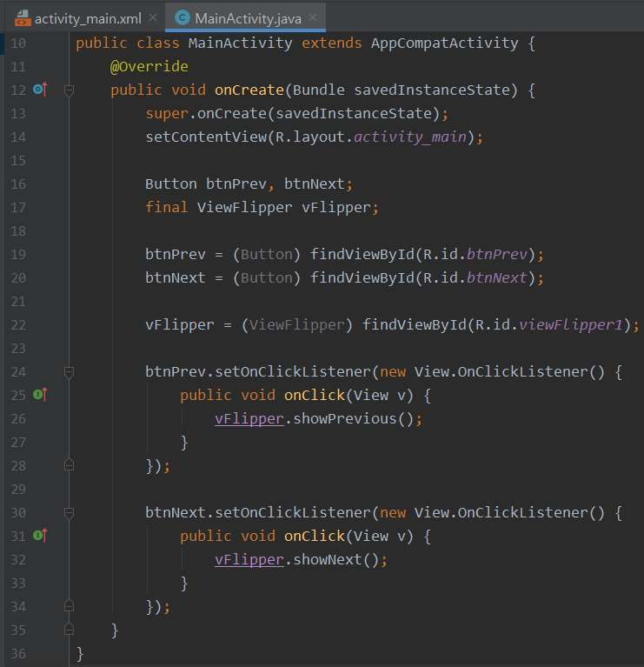Viewport: 644px width, 667px height.
Task: Click the grayed (Button) cast on line 19
Action: [x=267, y=255]
